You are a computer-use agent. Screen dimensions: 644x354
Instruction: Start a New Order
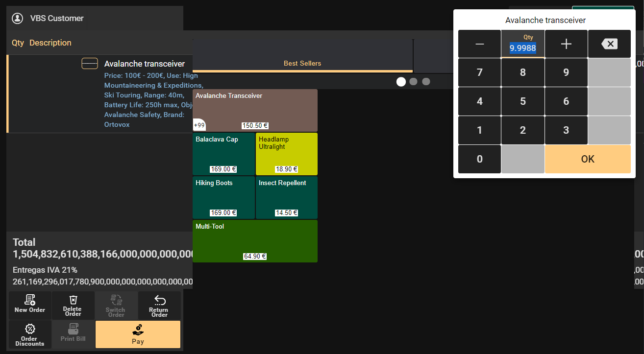coord(30,305)
